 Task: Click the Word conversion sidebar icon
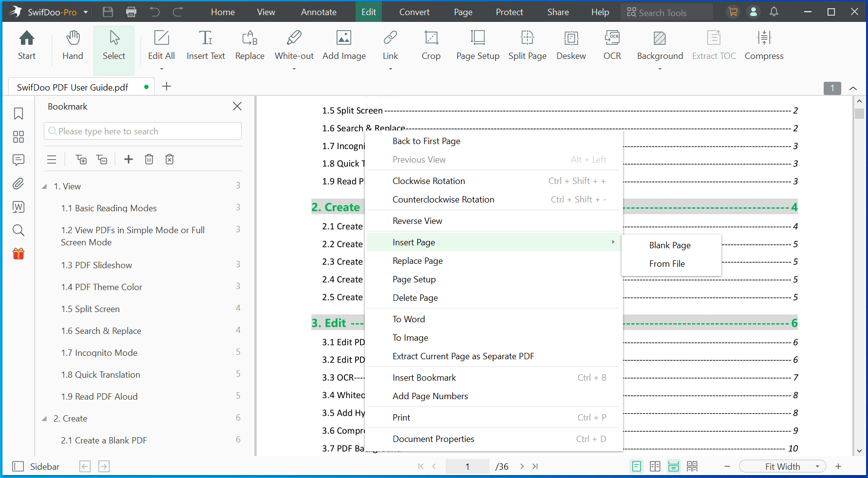pos(19,207)
